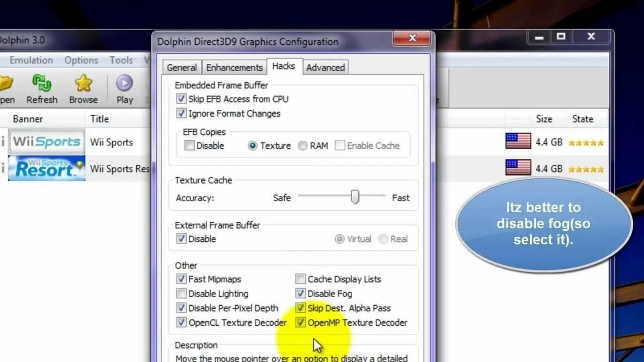
Task: Click the US flag in the Wii Sports row
Action: pyautogui.click(x=518, y=141)
